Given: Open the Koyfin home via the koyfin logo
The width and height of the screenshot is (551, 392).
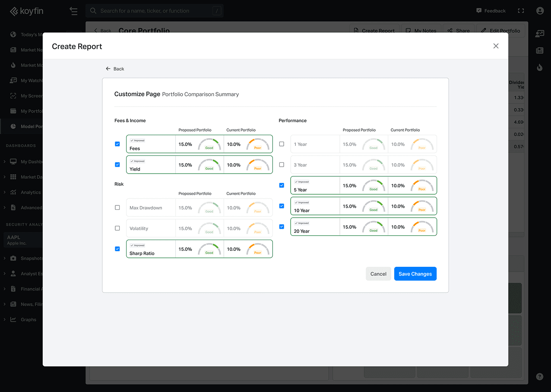Looking at the screenshot, I should click(x=27, y=11).
